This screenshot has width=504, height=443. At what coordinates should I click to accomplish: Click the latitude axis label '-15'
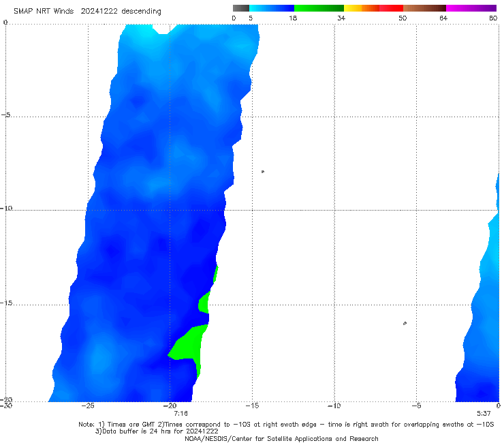(x=6, y=303)
